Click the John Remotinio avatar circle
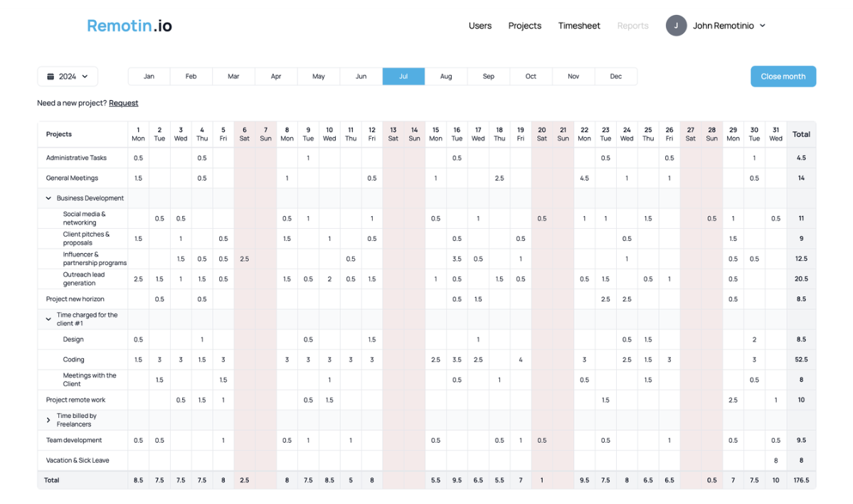Screen dimensions: 853x504 (676, 26)
